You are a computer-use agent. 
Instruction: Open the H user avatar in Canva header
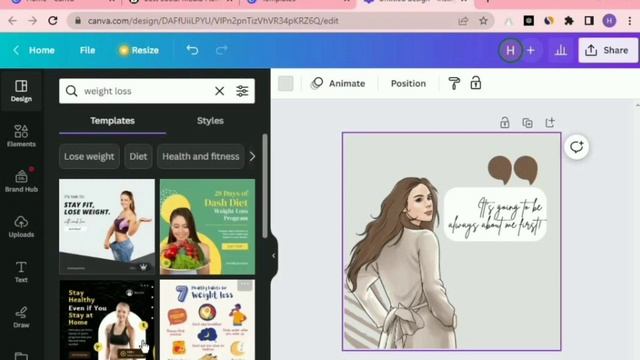[510, 50]
